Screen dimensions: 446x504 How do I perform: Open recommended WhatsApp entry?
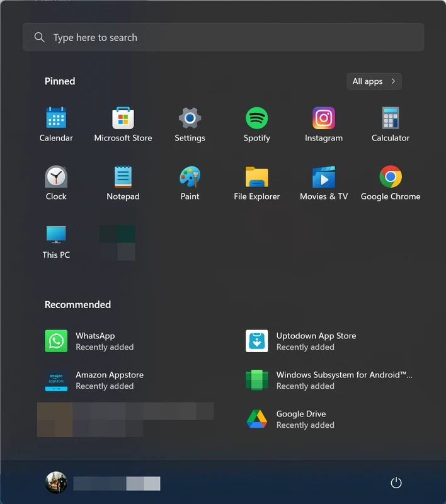pos(94,341)
